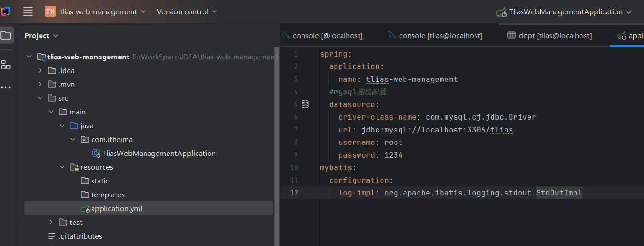644x246 pixels.
Task: Click the application.yml Spring file icon
Action: [85, 209]
